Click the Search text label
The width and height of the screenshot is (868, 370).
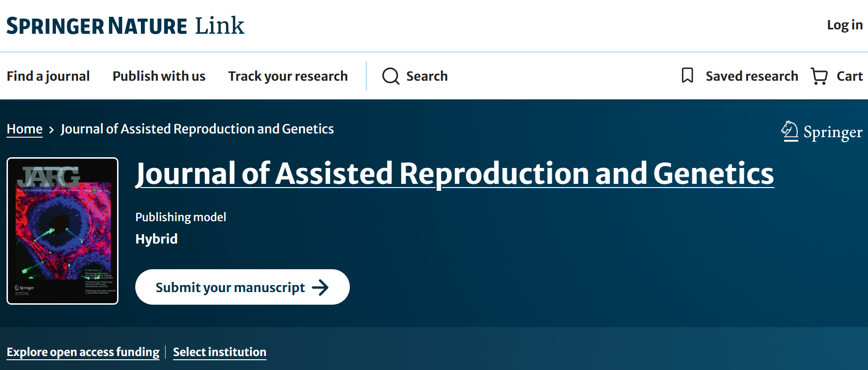pos(427,76)
